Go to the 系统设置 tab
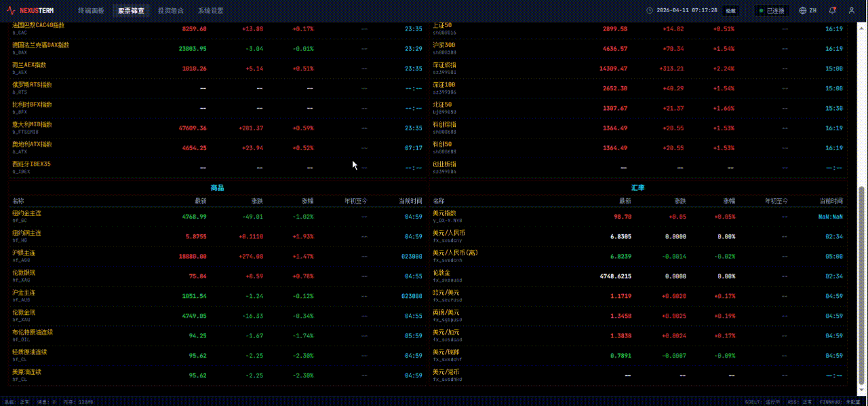 210,11
